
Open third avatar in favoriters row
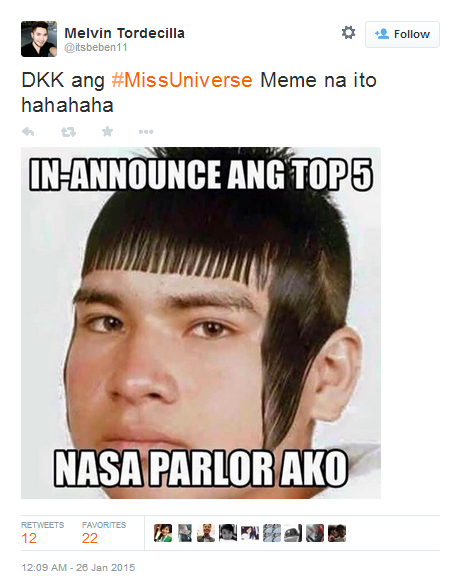[206, 533]
